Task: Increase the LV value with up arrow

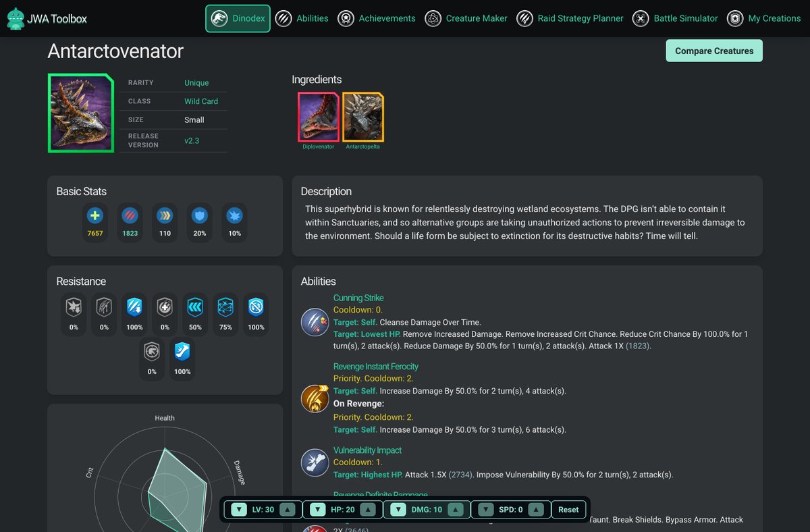Action: coord(288,510)
